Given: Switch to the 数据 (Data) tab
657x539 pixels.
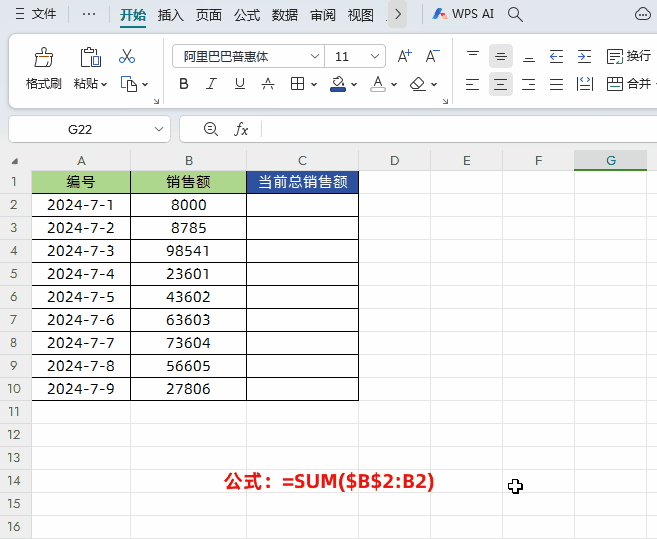Looking at the screenshot, I should [x=285, y=15].
